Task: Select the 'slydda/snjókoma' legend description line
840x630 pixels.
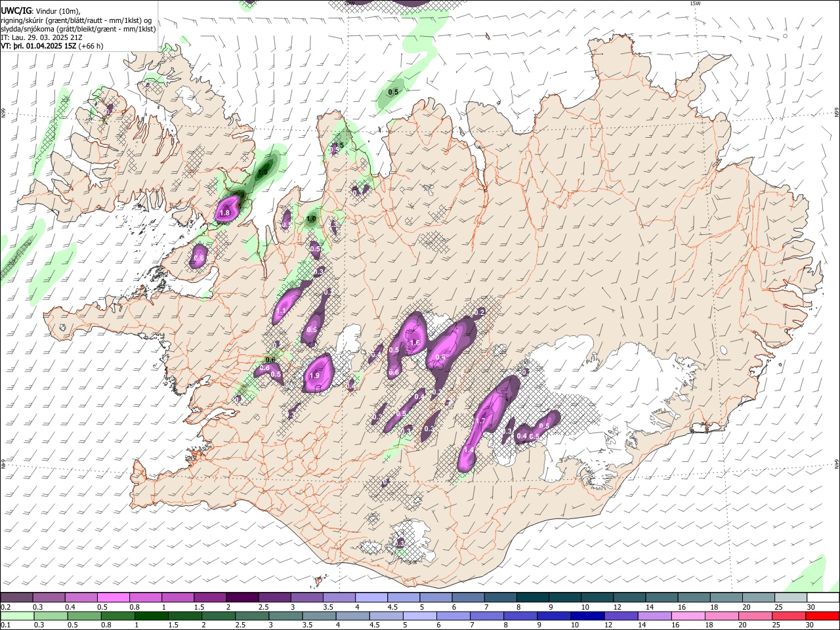Action: pyautogui.click(x=78, y=29)
